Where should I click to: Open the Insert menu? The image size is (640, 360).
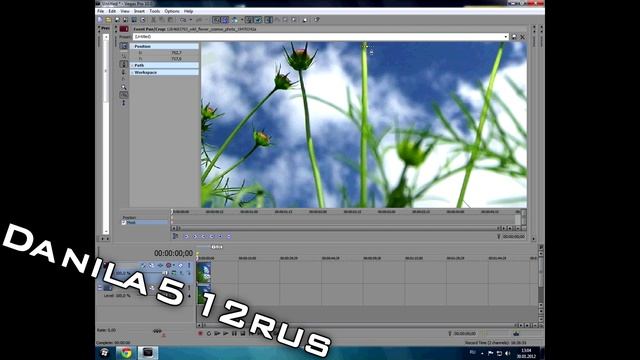coord(139,11)
